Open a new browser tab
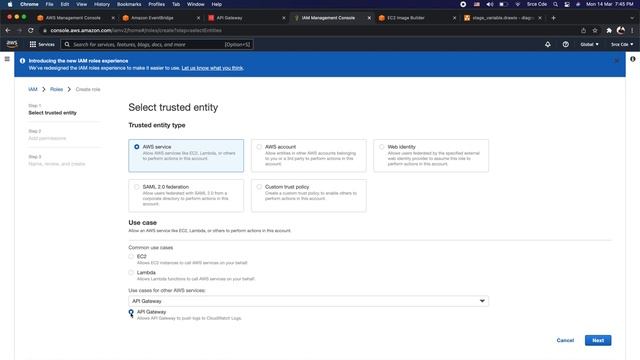 tap(553, 18)
